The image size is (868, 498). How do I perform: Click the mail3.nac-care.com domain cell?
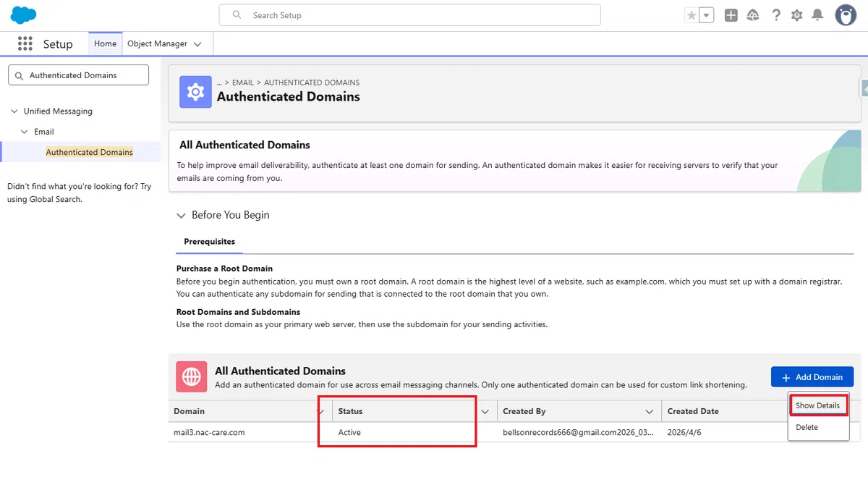pos(209,432)
